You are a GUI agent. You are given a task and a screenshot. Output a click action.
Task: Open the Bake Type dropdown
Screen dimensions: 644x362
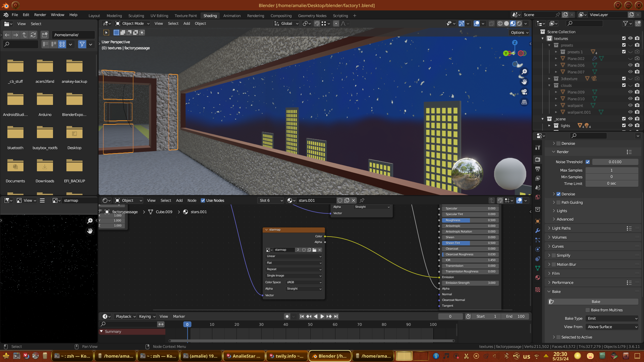[x=612, y=318]
